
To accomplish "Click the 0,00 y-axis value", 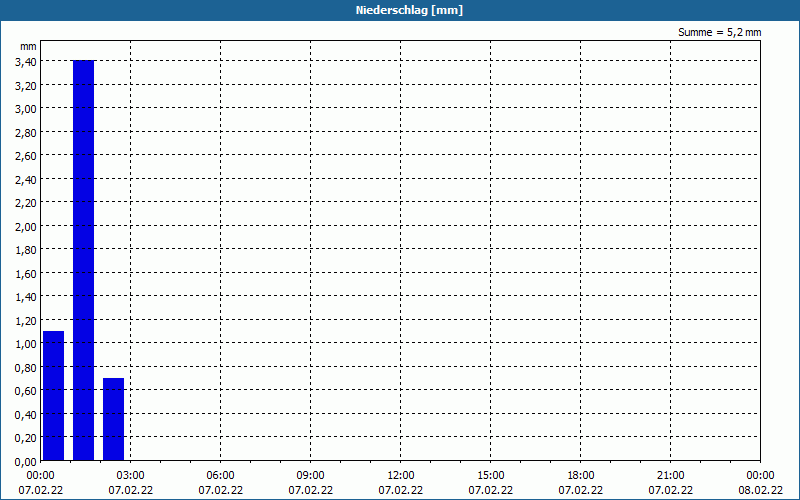I will pos(26,462).
